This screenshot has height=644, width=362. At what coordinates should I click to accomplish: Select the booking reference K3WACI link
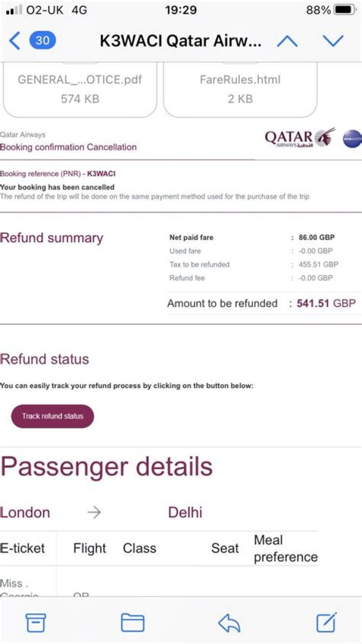tap(102, 173)
